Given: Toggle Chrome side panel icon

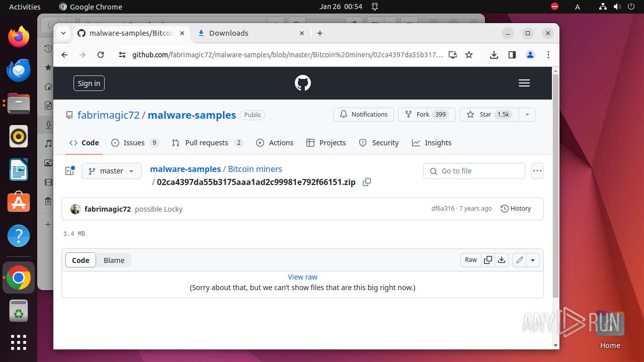Looking at the screenshot, I should pyautogui.click(x=512, y=55).
